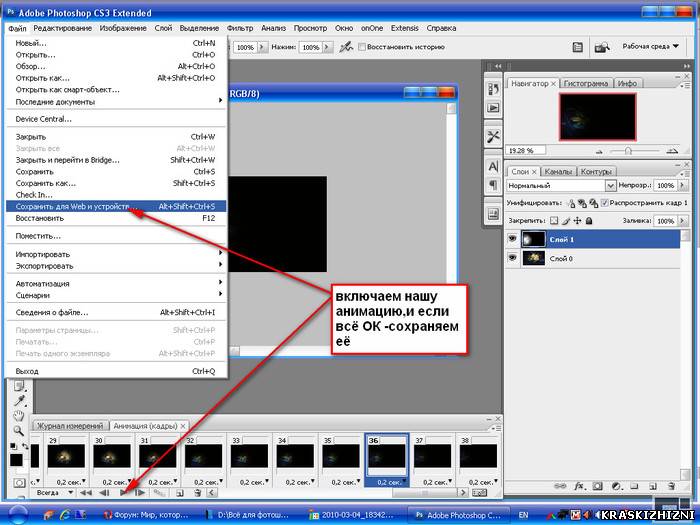Hide the Слой 1 layer eye icon
The image size is (700, 525).
coord(512,239)
